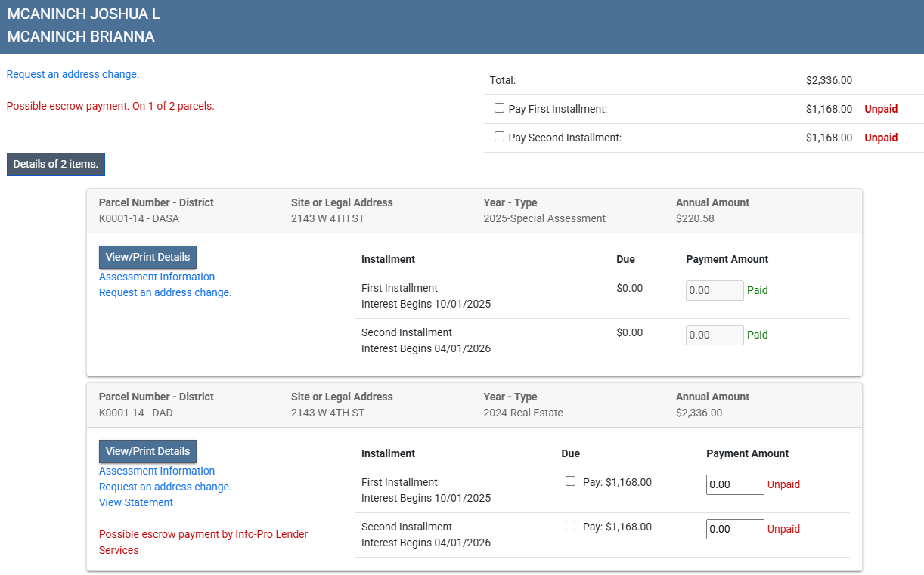
Task: Request an address change on the DAD parcel
Action: [165, 487]
